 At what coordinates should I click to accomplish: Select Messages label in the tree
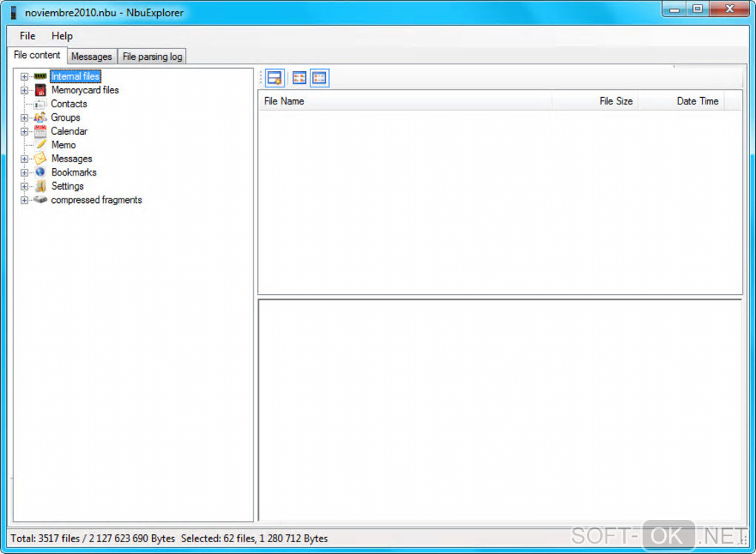(72, 158)
